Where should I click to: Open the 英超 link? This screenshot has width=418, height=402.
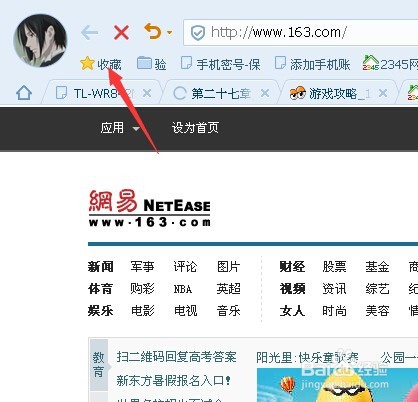click(228, 289)
